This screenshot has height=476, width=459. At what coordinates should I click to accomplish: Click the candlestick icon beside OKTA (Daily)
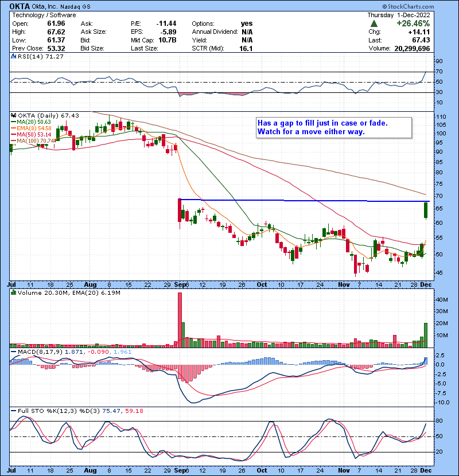13,115
